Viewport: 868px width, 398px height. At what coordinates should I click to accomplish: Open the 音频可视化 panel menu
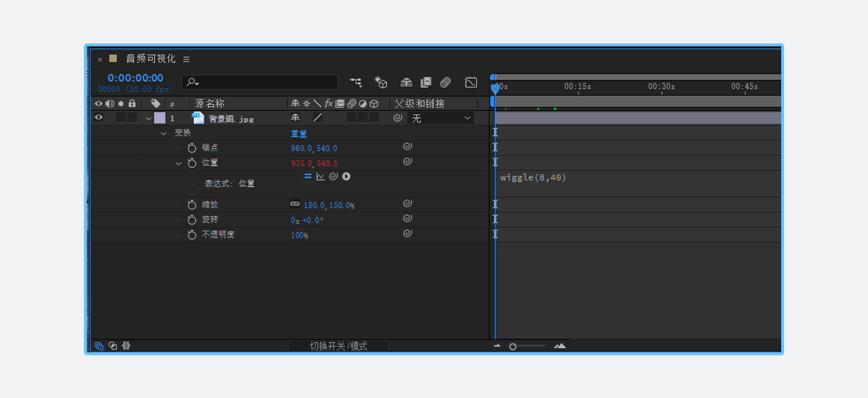186,59
